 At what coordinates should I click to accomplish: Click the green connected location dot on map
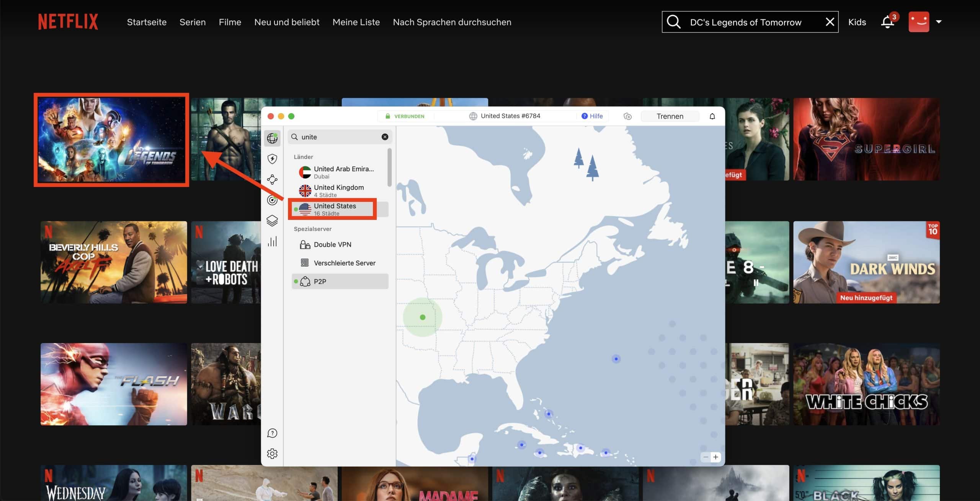[x=423, y=317]
